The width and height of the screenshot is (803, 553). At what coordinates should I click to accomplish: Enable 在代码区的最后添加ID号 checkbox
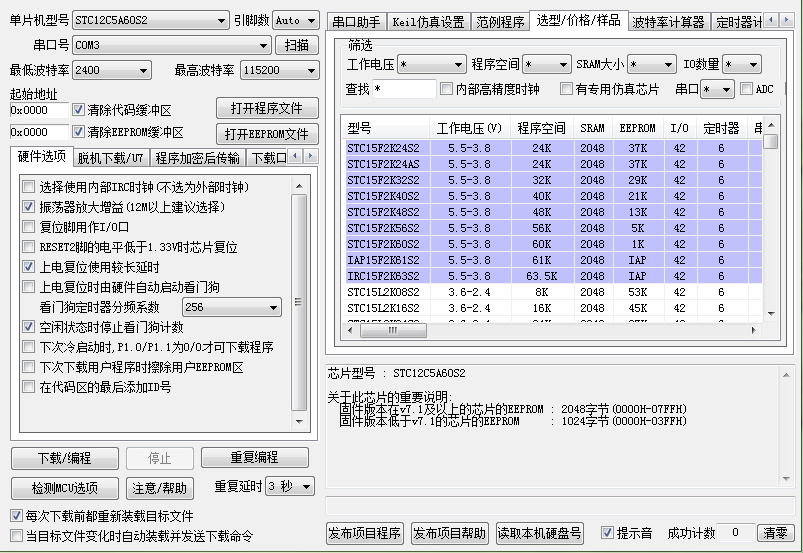click(x=29, y=387)
